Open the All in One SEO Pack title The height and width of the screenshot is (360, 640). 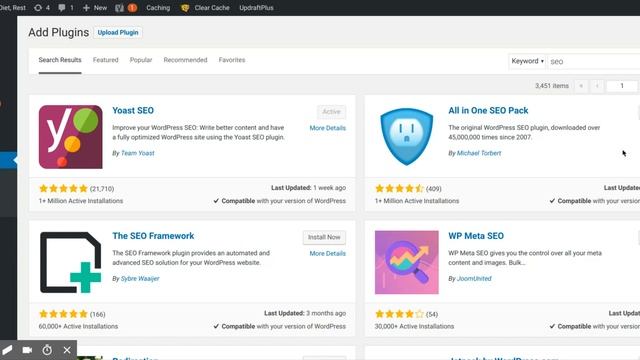pyautogui.click(x=488, y=111)
